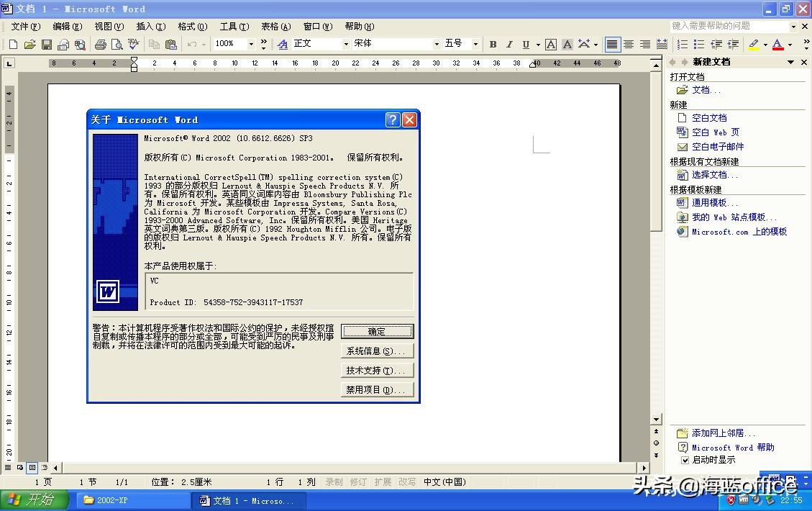Screen dimensions: 812x511
Task: Click the 系统信息 button
Action: [377, 351]
